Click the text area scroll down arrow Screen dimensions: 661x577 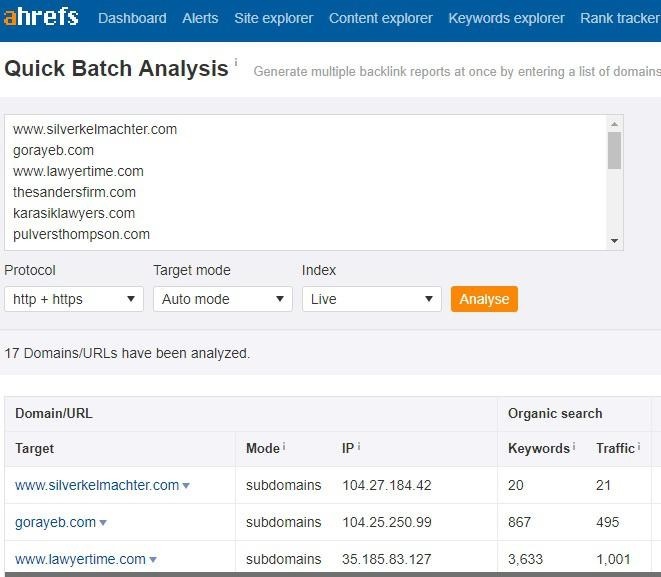click(x=614, y=241)
